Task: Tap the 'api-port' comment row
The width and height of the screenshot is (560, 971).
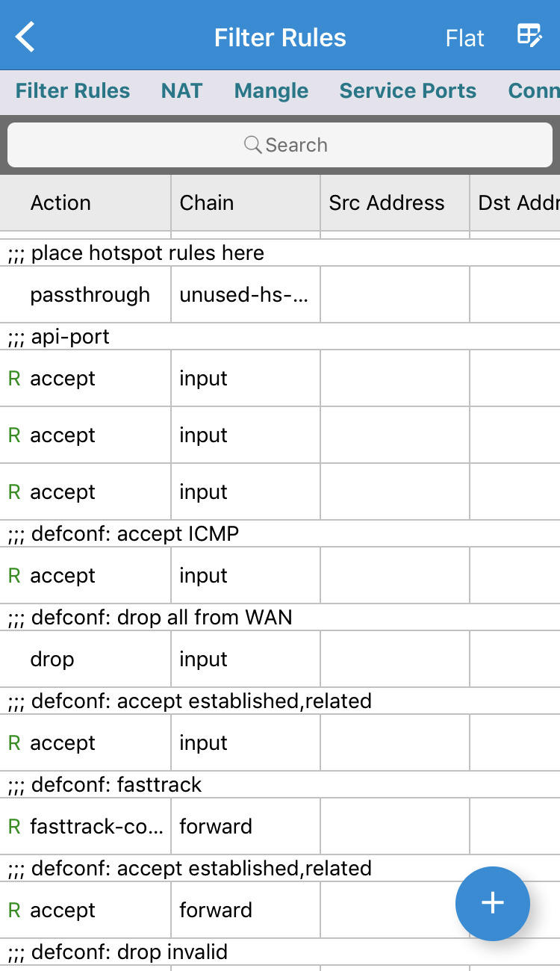Action: 70,337
